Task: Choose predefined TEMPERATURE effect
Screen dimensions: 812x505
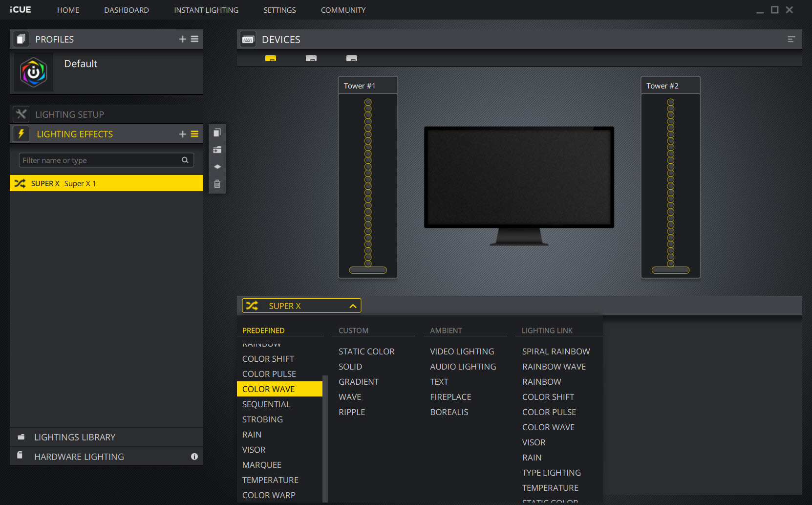Action: pos(270,480)
